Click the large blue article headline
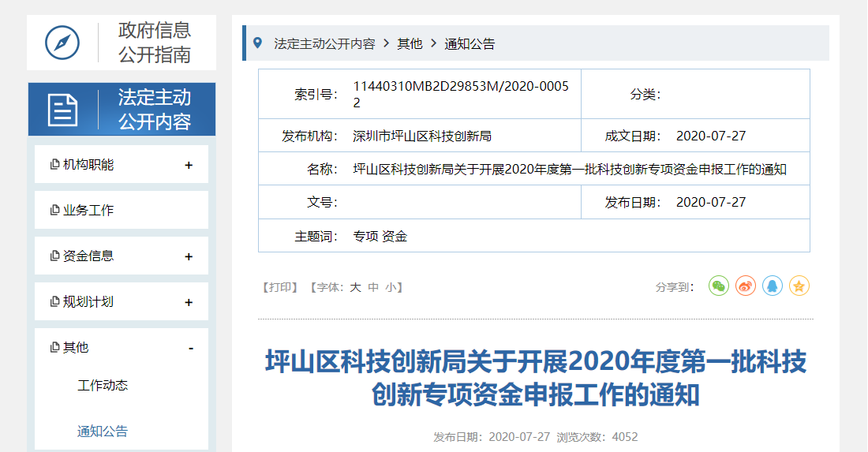The width and height of the screenshot is (868, 452). 535,378
